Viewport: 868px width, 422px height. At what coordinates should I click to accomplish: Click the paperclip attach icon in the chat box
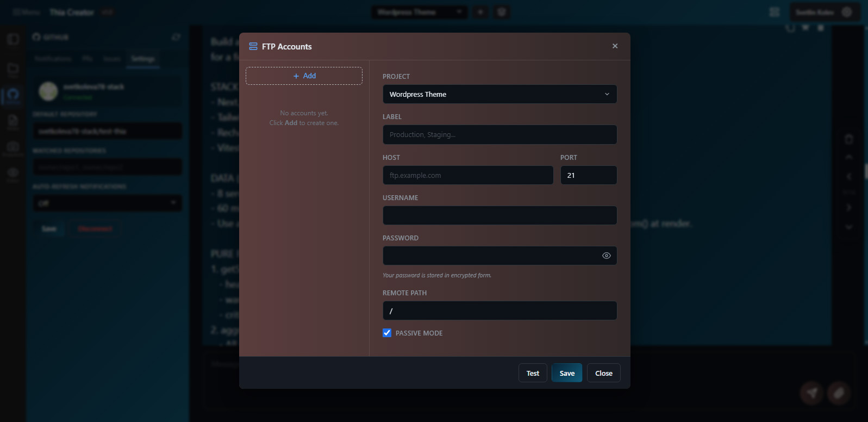[x=839, y=393]
